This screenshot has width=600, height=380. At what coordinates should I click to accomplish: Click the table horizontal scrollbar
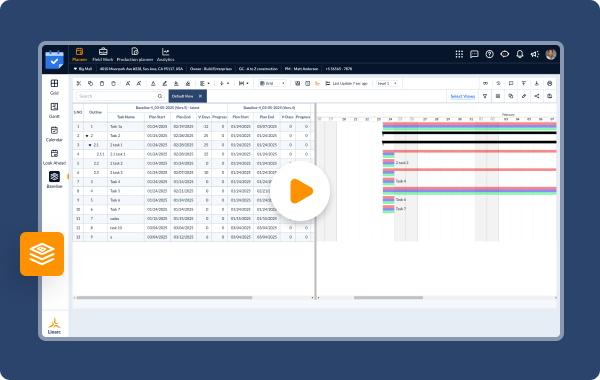[164, 297]
